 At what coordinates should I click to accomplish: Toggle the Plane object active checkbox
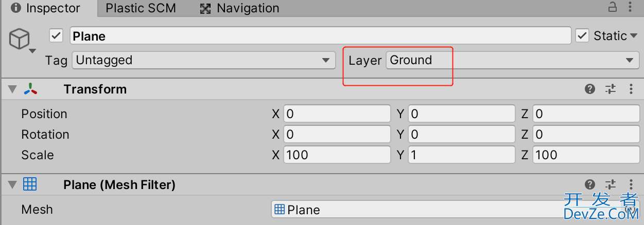[56, 36]
